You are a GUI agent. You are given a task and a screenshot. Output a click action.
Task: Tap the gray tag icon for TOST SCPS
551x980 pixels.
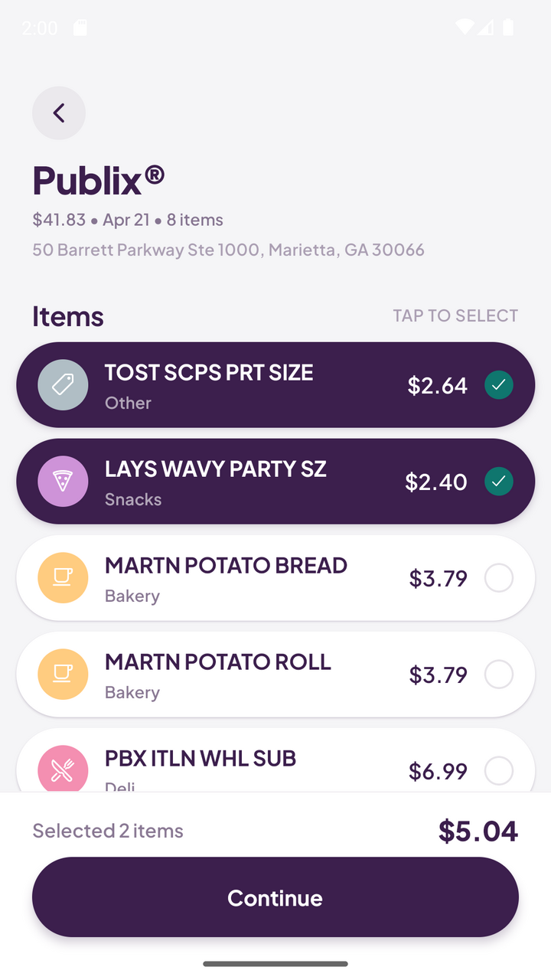pos(63,384)
